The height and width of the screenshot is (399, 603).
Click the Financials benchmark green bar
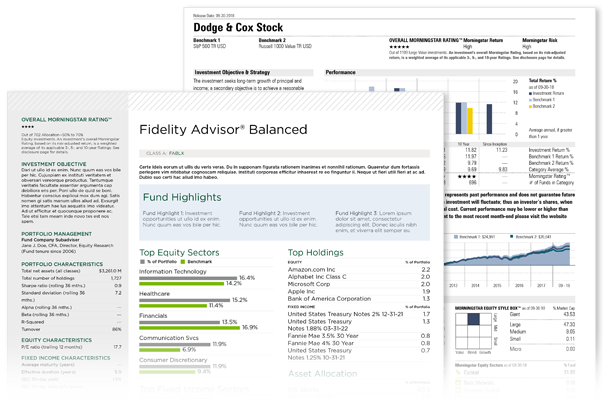coord(190,328)
